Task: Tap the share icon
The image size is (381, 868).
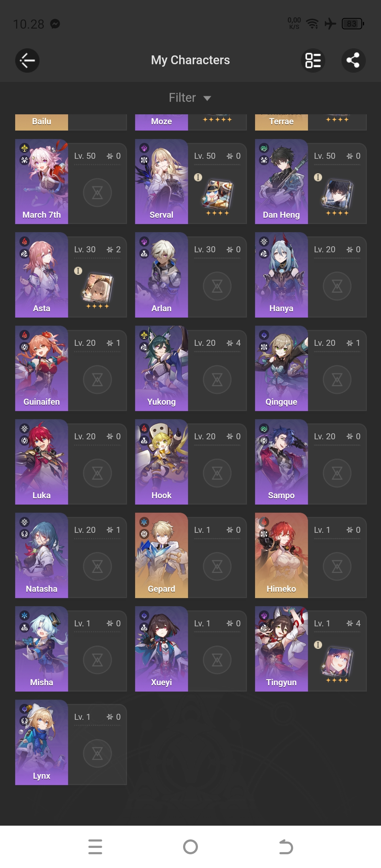Action: [353, 60]
